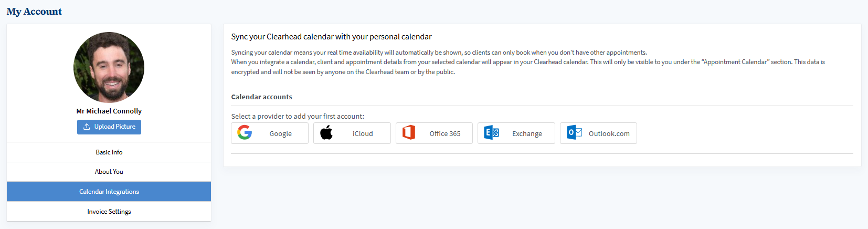The height and width of the screenshot is (229, 868).
Task: Click the name Mr Michael Connolly
Action: pyautogui.click(x=109, y=111)
